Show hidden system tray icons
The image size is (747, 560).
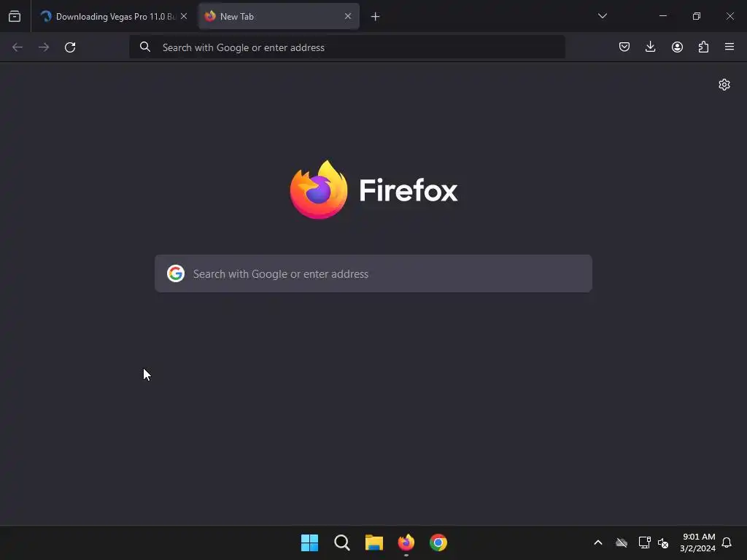(598, 542)
